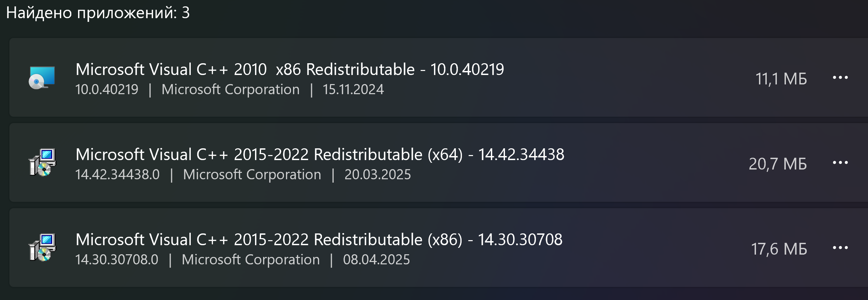This screenshot has height=300, width=868.
Task: Click the 17,6 МБ size value
Action: click(779, 250)
